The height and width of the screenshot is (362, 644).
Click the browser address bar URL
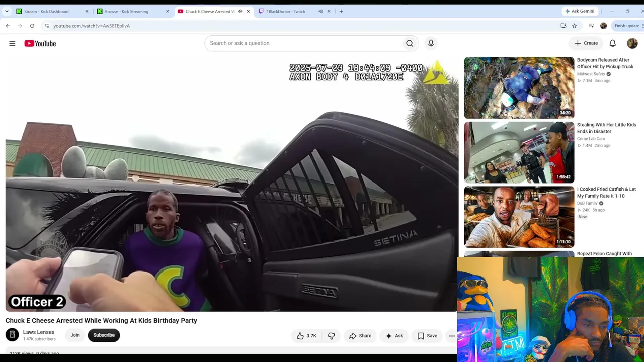[x=92, y=26]
